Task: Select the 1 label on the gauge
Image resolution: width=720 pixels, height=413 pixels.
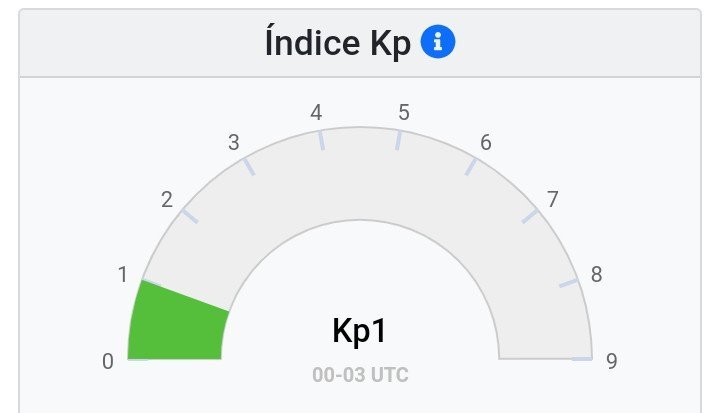Action: [123, 274]
